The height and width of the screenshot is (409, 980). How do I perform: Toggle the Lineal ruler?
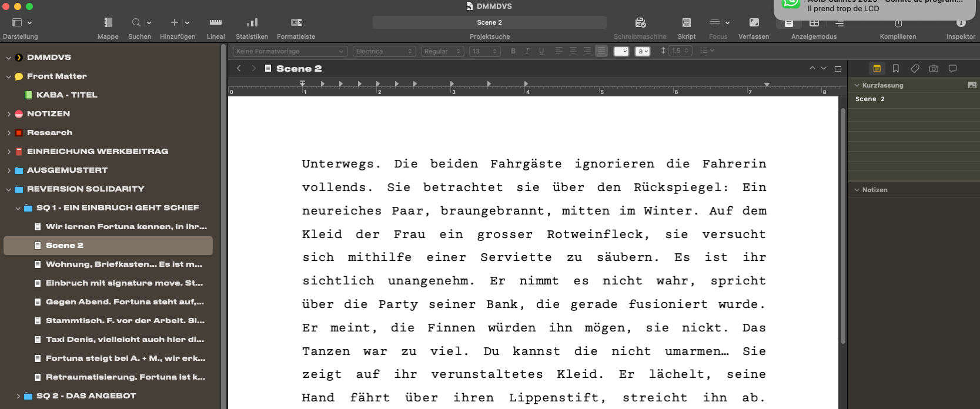[x=216, y=22]
